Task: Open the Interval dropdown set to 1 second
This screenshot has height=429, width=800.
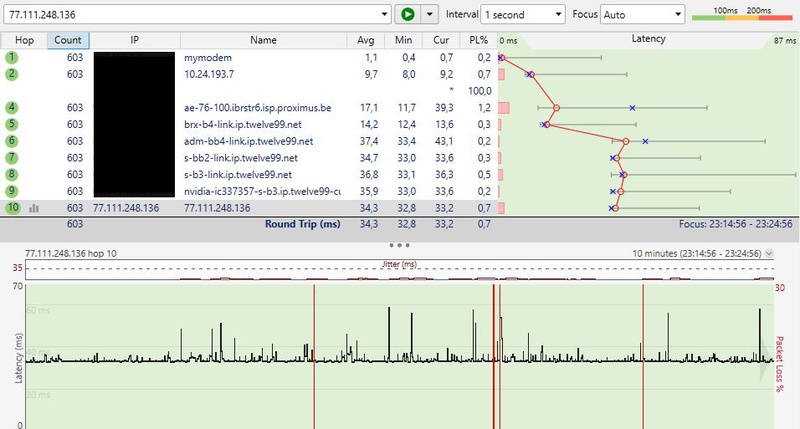Action: click(523, 14)
